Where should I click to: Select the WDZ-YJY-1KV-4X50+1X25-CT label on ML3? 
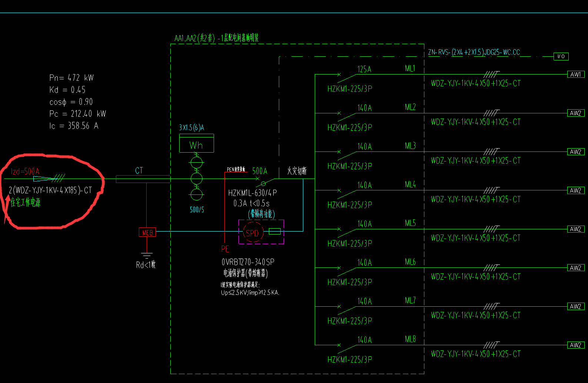coord(476,161)
